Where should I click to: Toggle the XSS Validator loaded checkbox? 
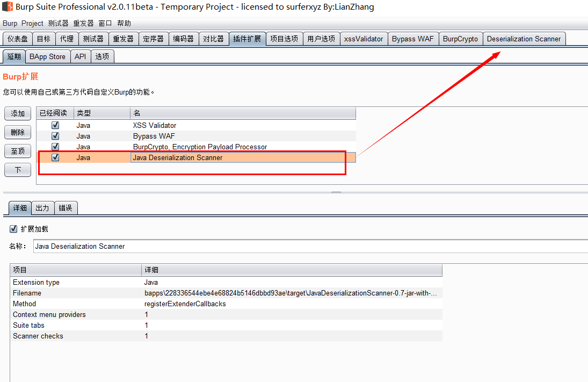point(55,125)
